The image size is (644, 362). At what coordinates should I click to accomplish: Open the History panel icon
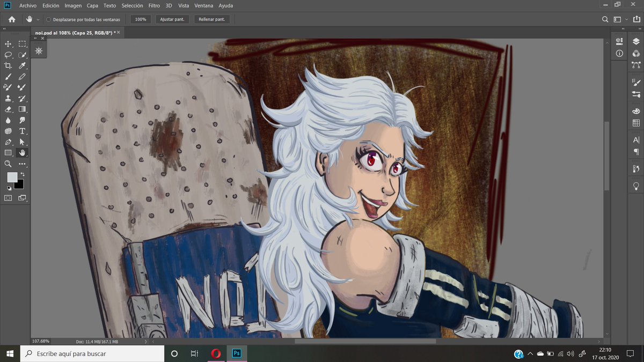(636, 168)
